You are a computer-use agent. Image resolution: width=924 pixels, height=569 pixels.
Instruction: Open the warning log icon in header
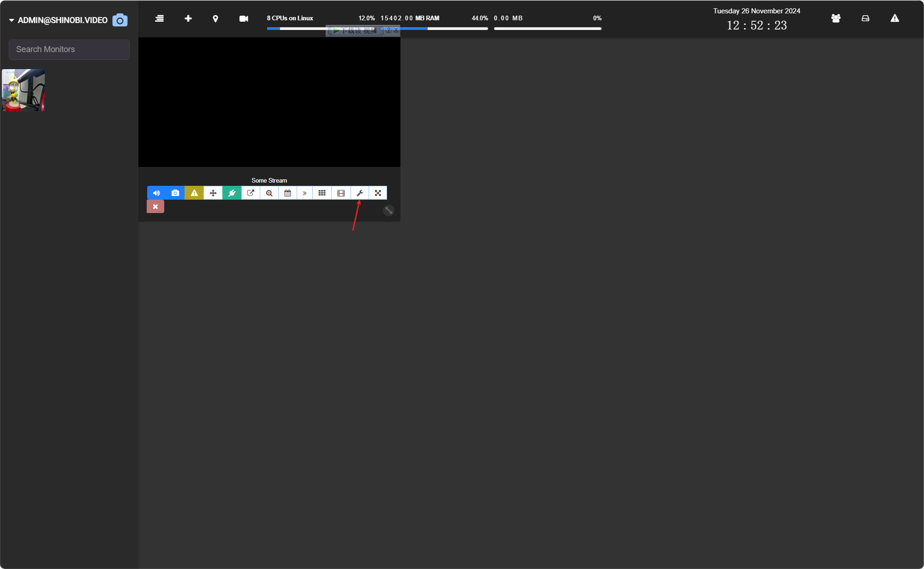coord(895,18)
